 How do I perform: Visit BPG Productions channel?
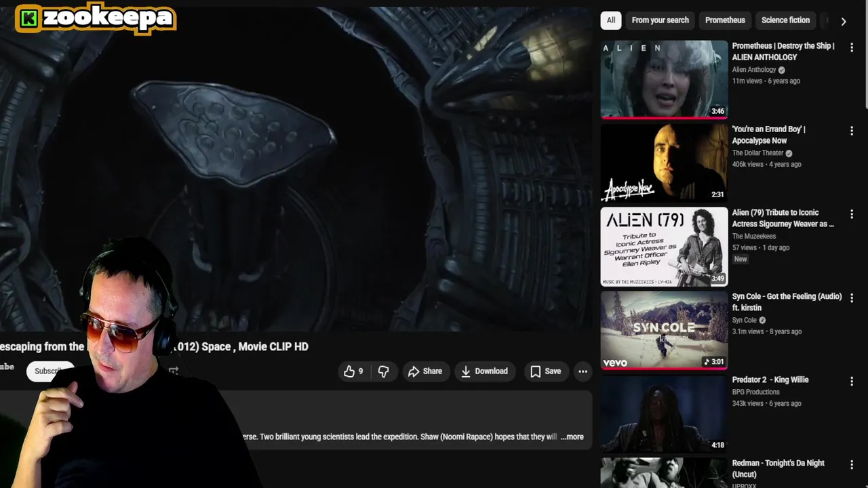click(x=755, y=392)
